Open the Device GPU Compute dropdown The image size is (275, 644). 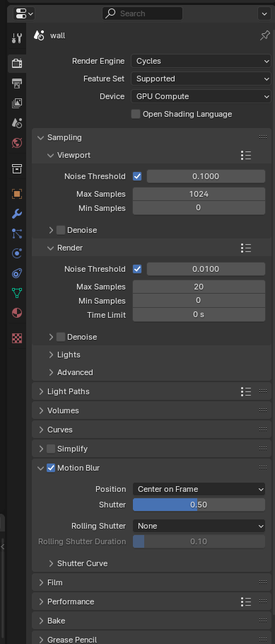pyautogui.click(x=201, y=96)
